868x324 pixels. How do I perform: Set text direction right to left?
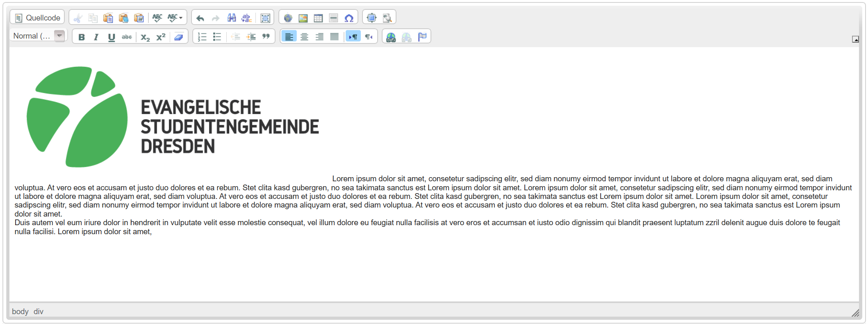pyautogui.click(x=369, y=37)
